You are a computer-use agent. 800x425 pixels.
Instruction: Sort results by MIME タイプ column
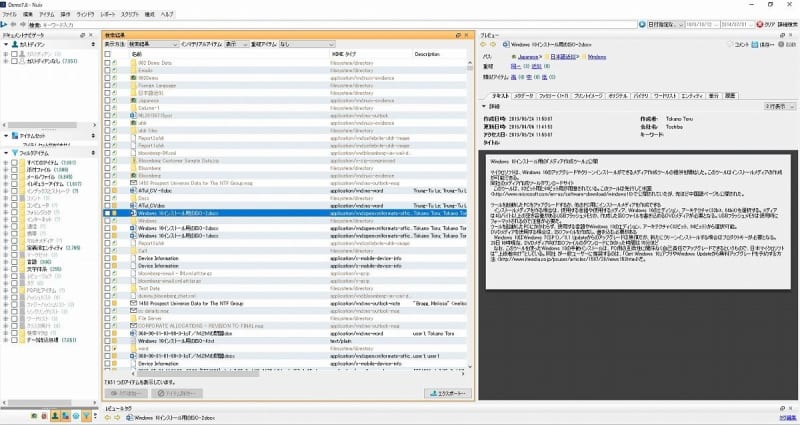pyautogui.click(x=371, y=54)
